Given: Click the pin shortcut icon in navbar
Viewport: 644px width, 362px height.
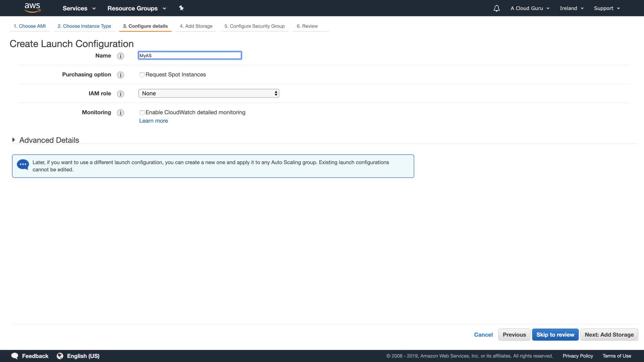Looking at the screenshot, I should (181, 8).
